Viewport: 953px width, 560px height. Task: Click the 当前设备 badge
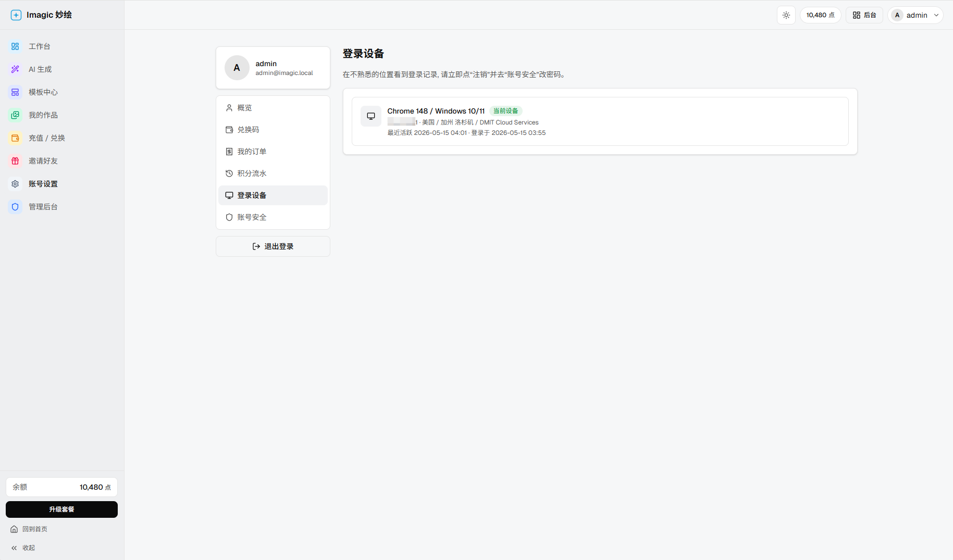click(506, 111)
